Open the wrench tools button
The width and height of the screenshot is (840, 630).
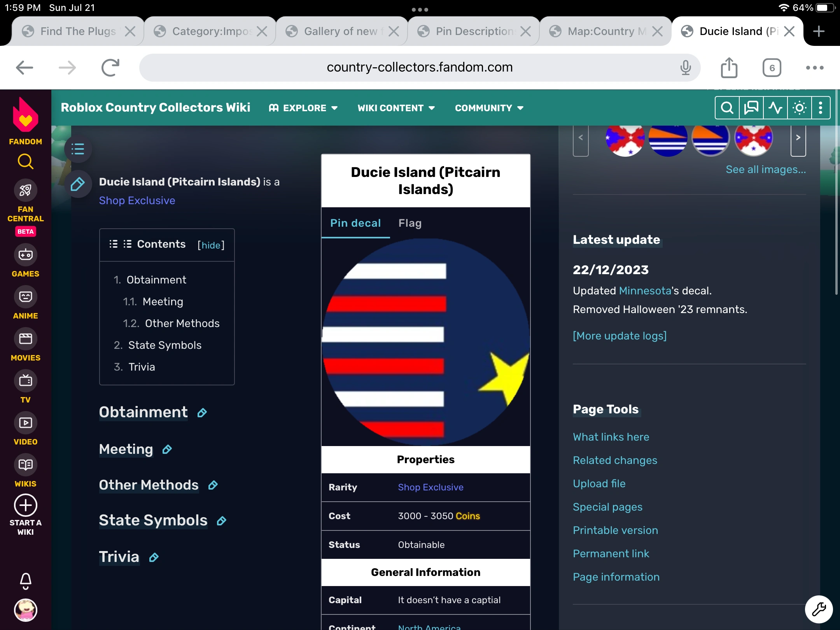(x=819, y=609)
